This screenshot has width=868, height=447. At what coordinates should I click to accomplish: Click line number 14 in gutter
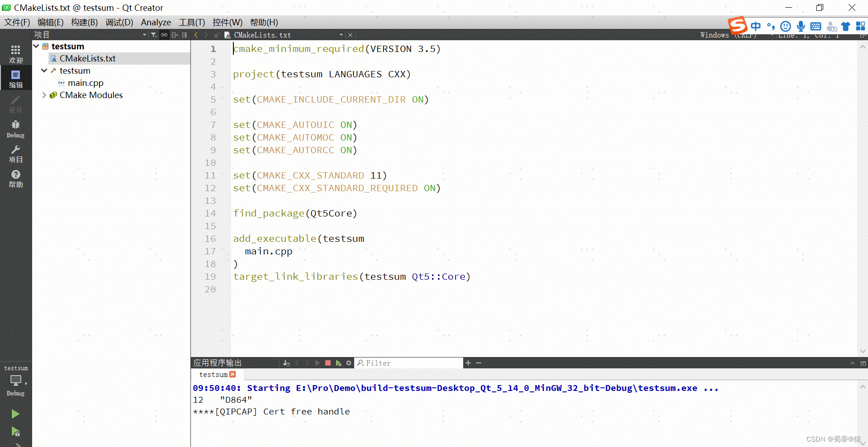pos(210,213)
